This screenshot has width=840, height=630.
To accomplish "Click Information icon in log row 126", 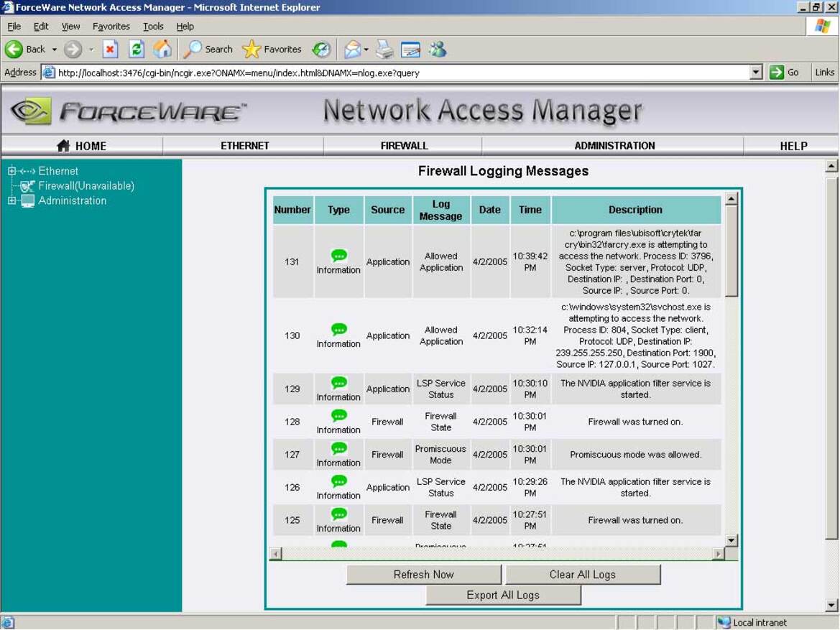I will click(x=338, y=481).
